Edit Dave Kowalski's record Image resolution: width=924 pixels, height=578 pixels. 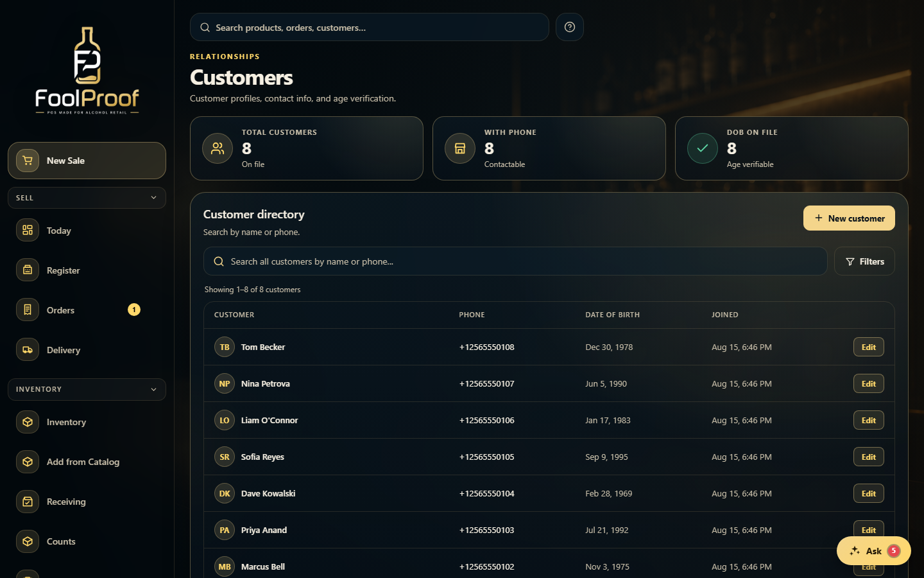click(869, 493)
